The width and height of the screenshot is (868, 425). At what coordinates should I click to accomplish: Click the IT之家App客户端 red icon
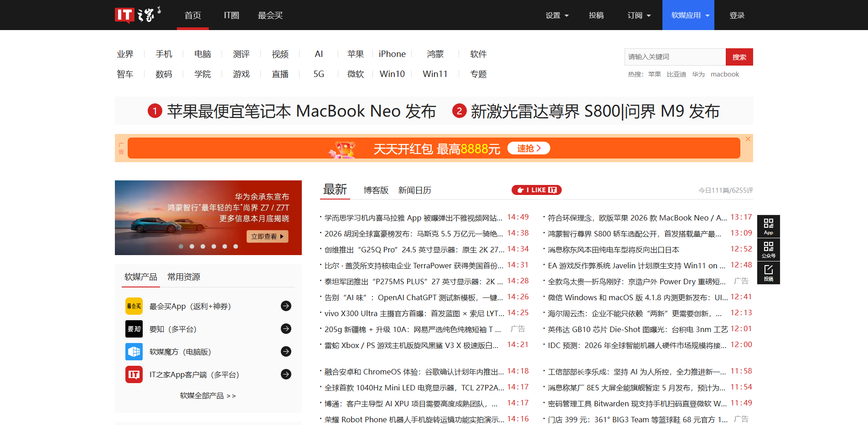point(134,374)
